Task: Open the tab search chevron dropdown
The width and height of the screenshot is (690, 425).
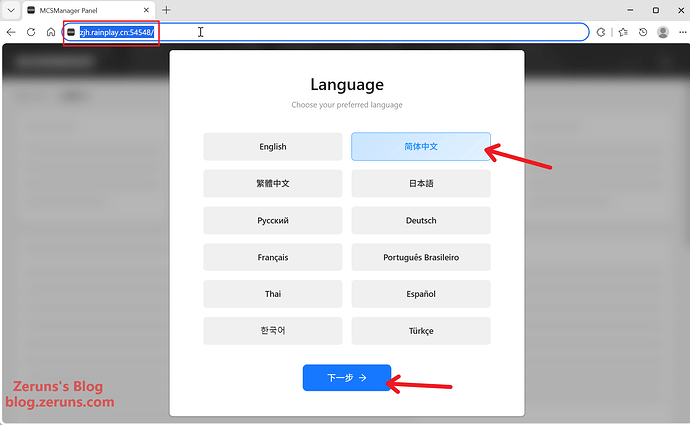Action: [x=11, y=10]
